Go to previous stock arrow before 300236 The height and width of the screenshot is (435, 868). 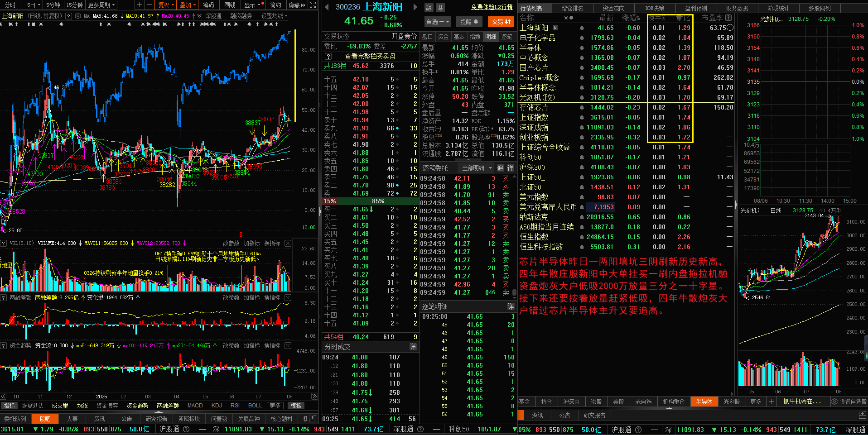tap(327, 7)
